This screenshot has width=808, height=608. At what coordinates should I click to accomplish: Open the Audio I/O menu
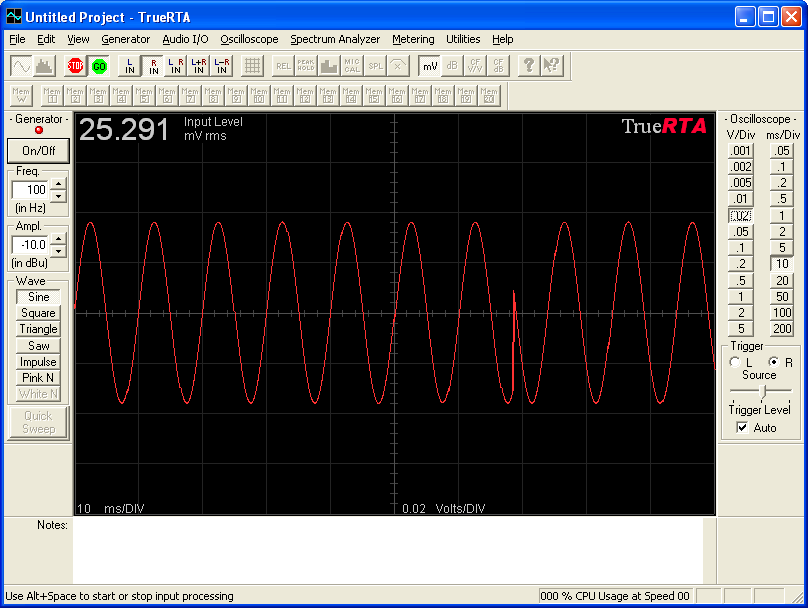click(185, 39)
